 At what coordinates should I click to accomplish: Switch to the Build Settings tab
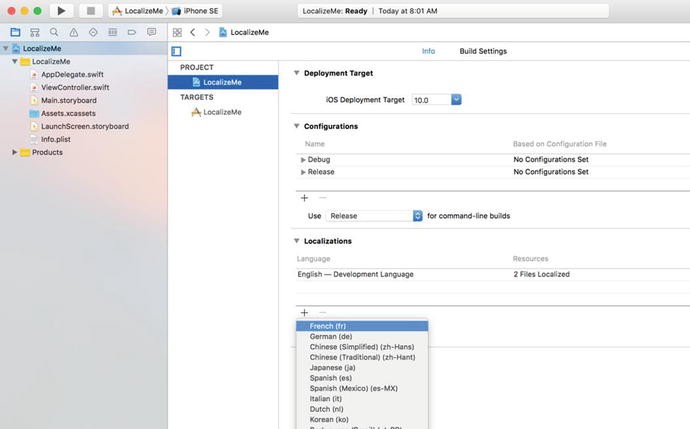483,51
